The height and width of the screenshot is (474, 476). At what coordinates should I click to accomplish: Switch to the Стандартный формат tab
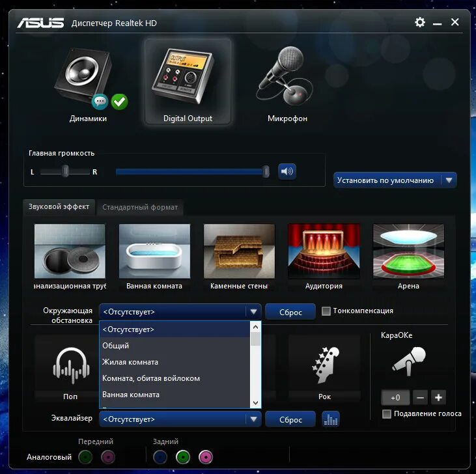(x=140, y=207)
